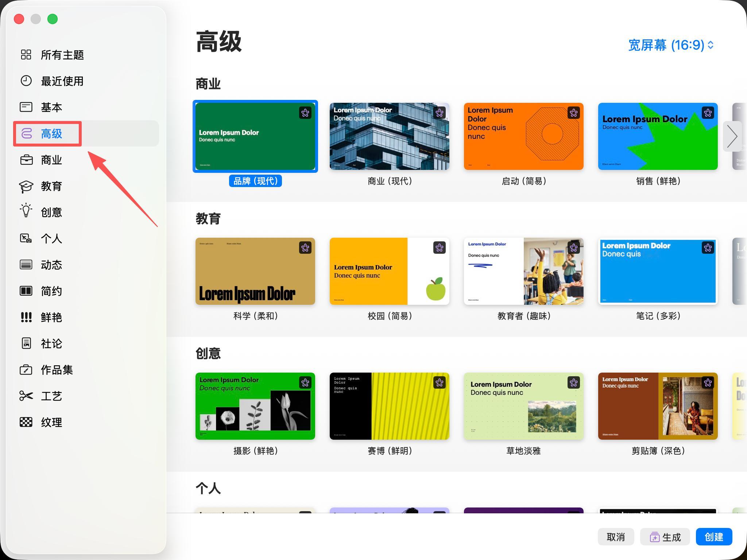This screenshot has height=560, width=747.
Task: Click the Generate button (生成)
Action: click(x=665, y=537)
